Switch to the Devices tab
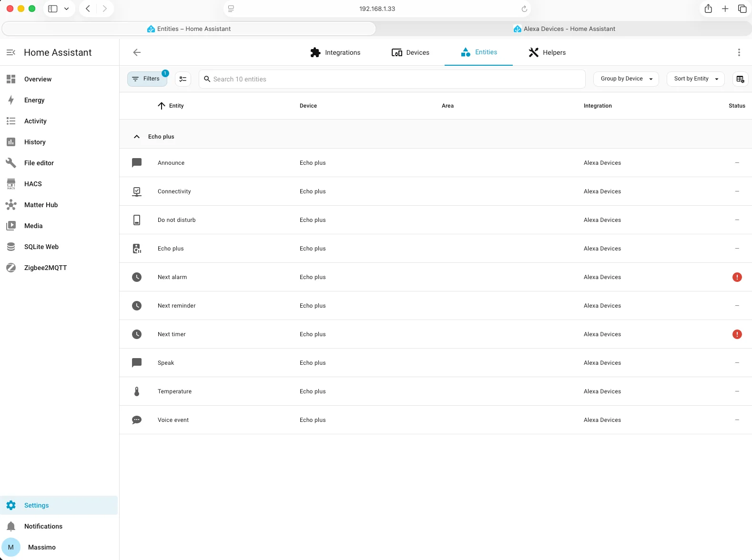 [410, 52]
